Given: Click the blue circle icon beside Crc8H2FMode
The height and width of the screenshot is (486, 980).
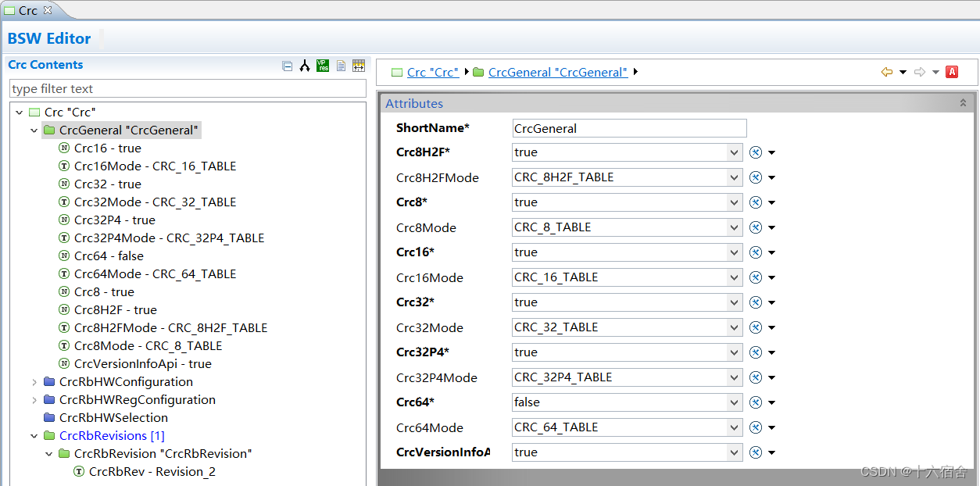Looking at the screenshot, I should pyautogui.click(x=756, y=177).
